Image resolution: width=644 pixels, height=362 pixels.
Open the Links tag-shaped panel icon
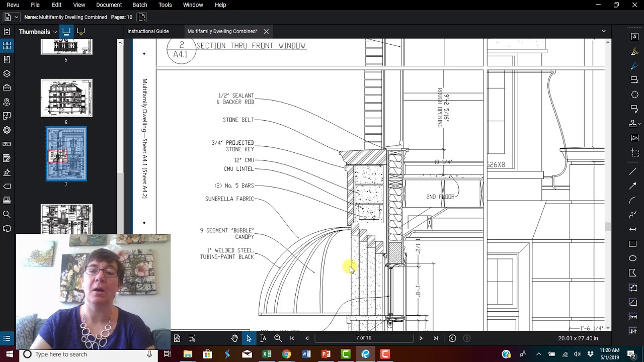click(x=7, y=186)
